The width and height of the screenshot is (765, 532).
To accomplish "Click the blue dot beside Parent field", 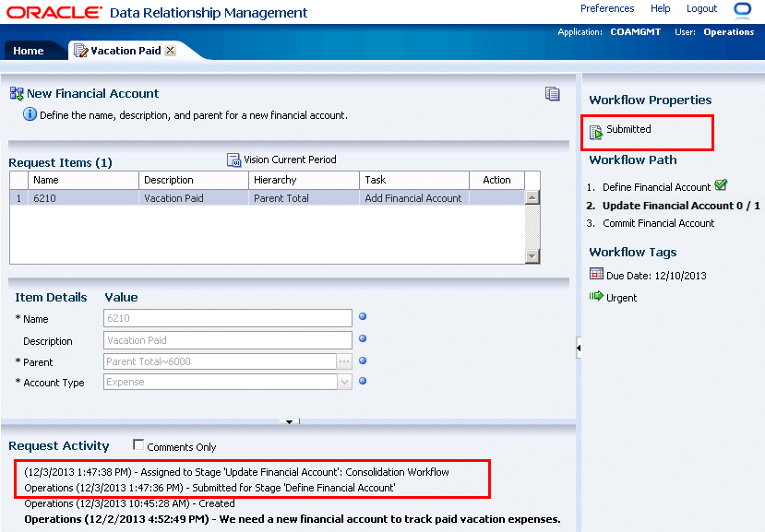I will (x=363, y=361).
